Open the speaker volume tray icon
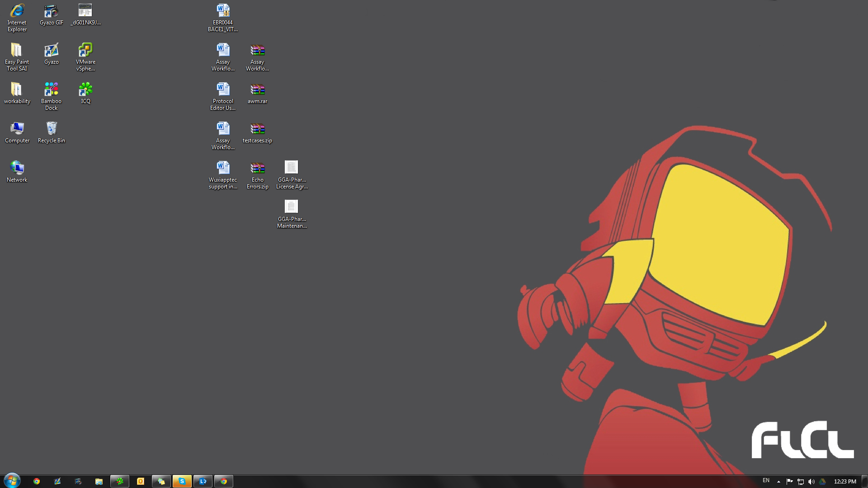This screenshot has width=868, height=488. 811,482
